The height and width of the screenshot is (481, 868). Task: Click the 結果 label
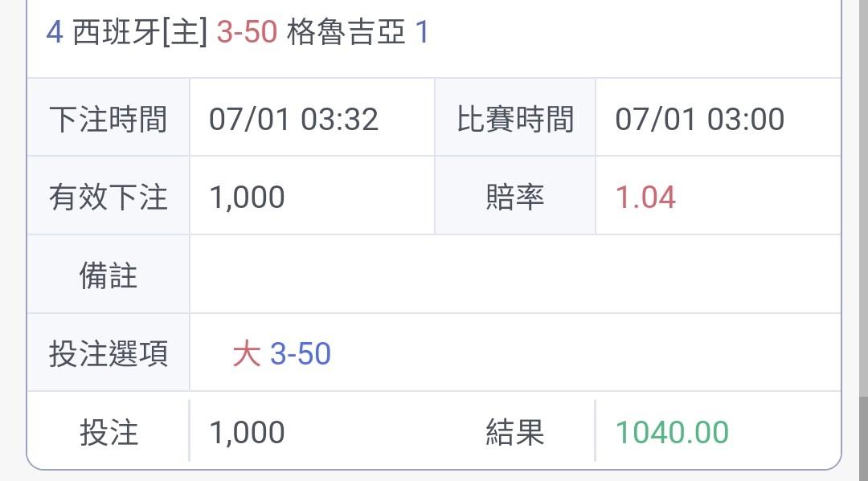point(515,432)
